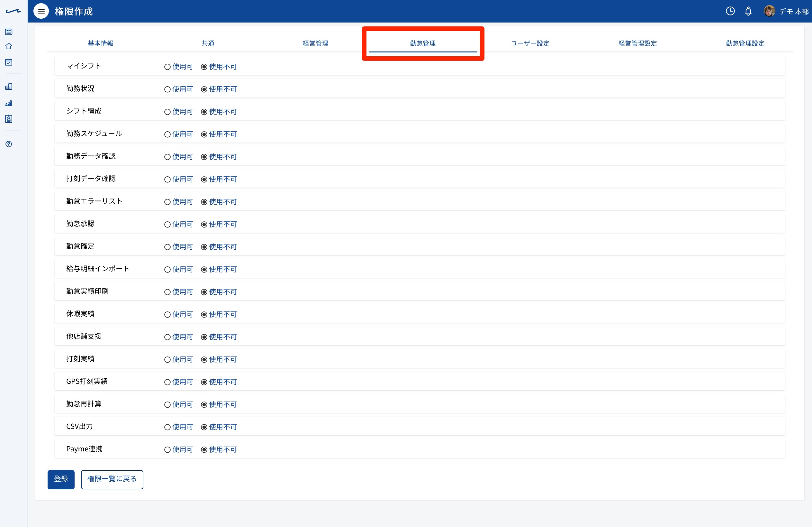The height and width of the screenshot is (527, 812).
Task: Set 勤怠承認 to 使用不可
Action: [204, 225]
